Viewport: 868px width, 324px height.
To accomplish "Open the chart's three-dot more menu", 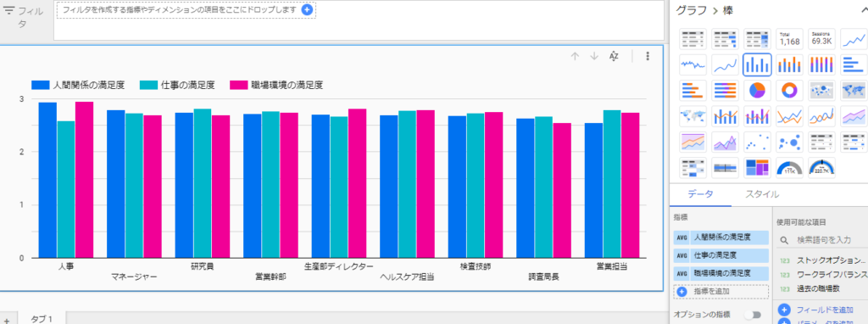I will point(647,56).
